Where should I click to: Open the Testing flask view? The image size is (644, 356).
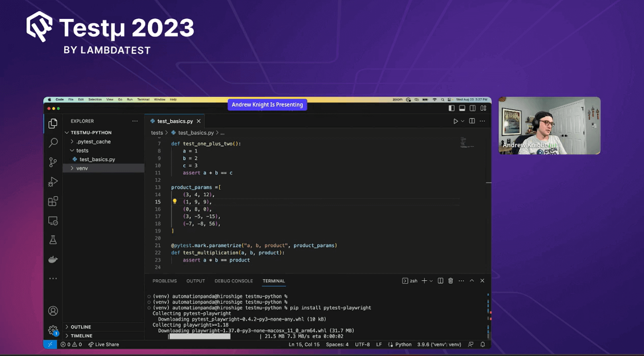[x=53, y=240]
